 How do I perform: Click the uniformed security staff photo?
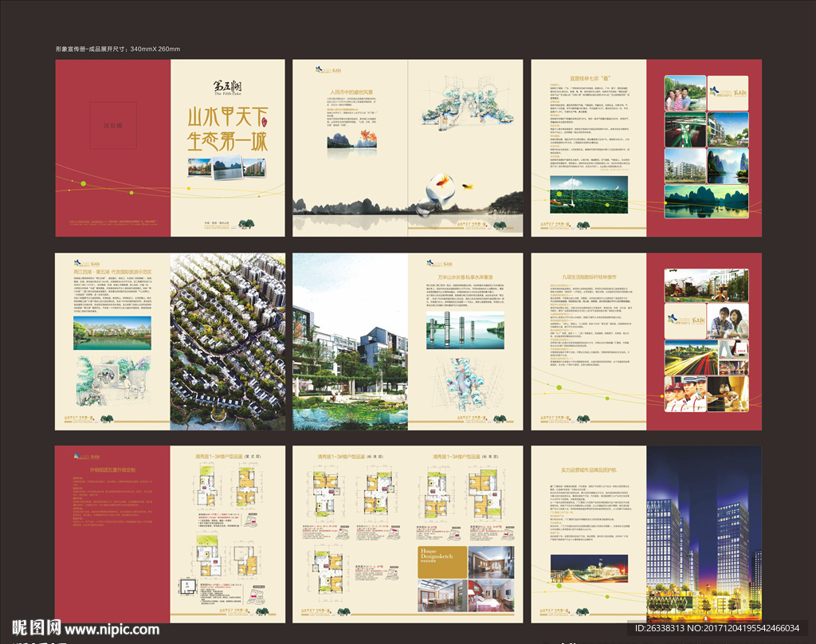tap(685, 394)
